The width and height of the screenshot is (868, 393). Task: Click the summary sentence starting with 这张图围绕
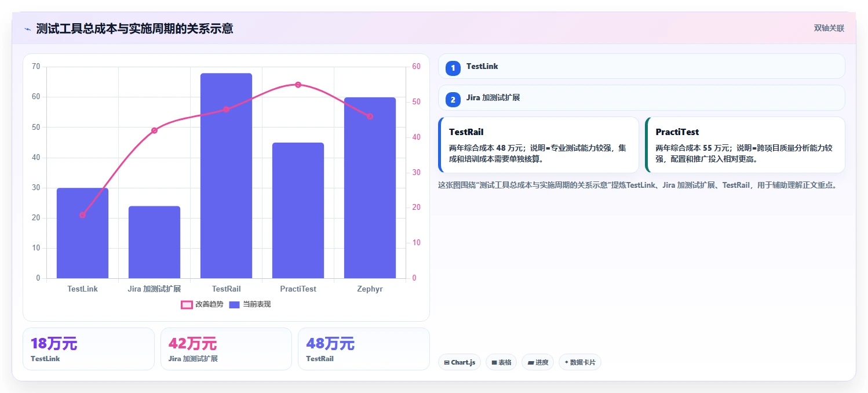pos(637,185)
